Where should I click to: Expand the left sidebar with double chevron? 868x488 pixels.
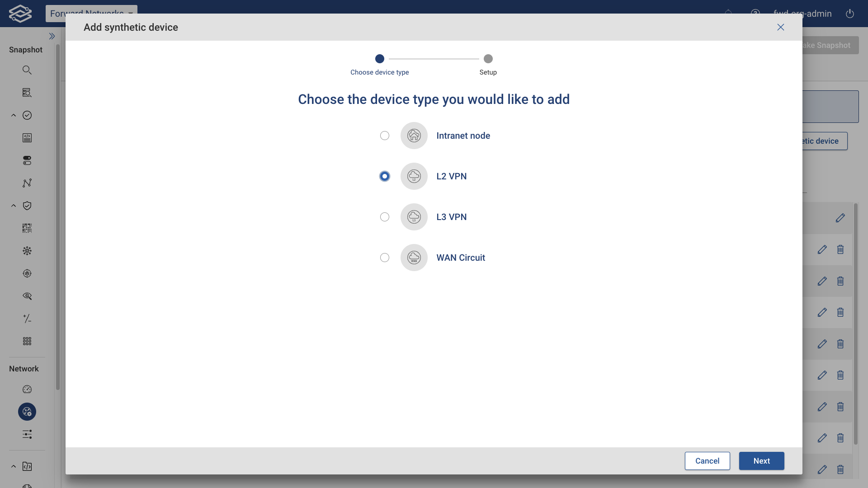click(52, 36)
